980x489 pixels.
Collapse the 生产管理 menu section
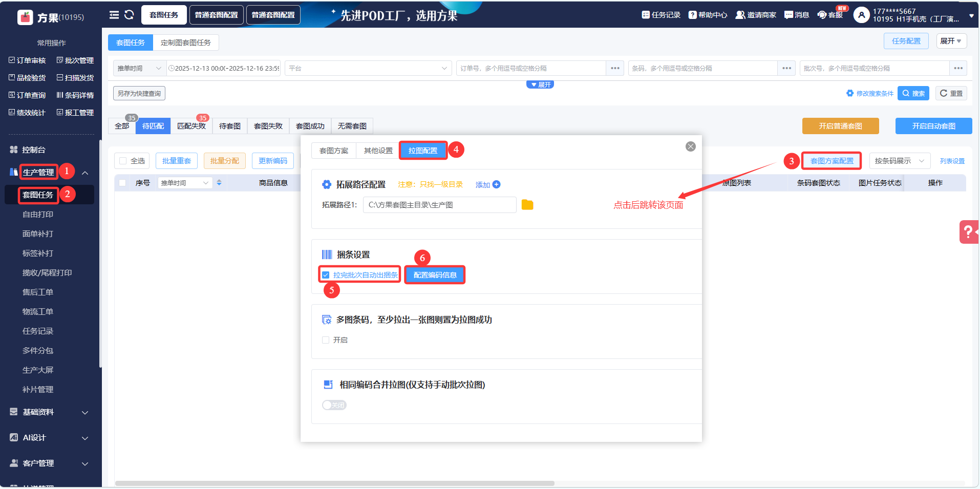click(85, 173)
